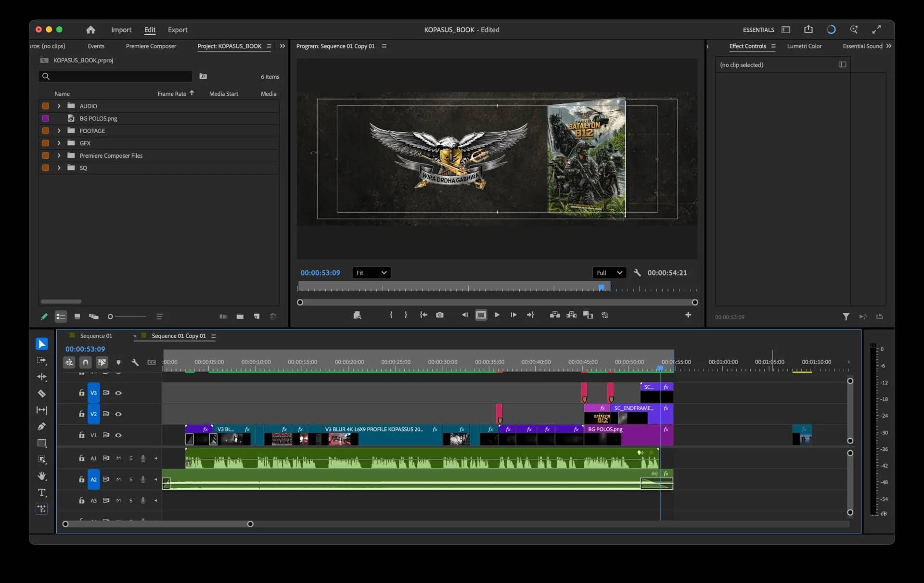Select the Track Select Forward tool
The height and width of the screenshot is (583, 924).
pyautogui.click(x=42, y=360)
